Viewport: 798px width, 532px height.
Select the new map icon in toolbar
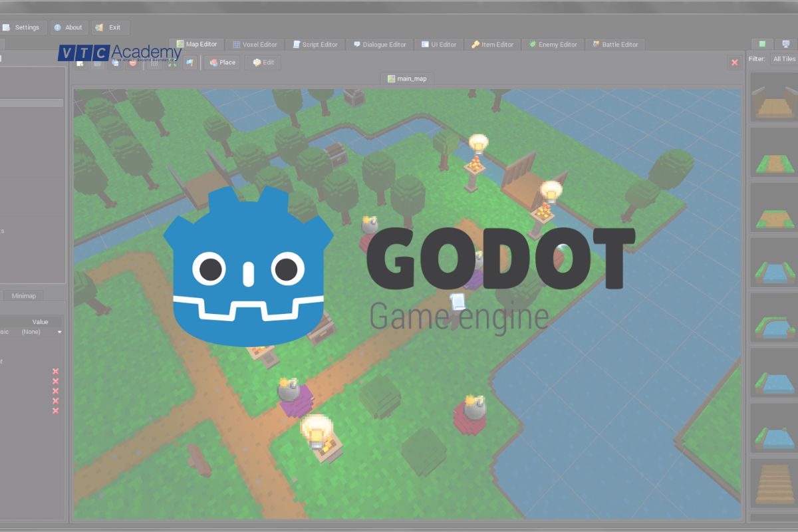78,62
